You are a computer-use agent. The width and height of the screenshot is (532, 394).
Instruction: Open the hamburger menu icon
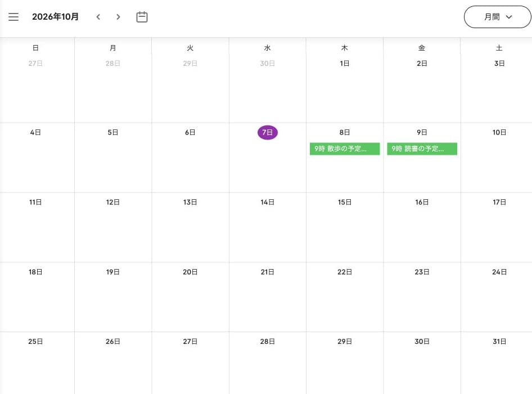13,17
